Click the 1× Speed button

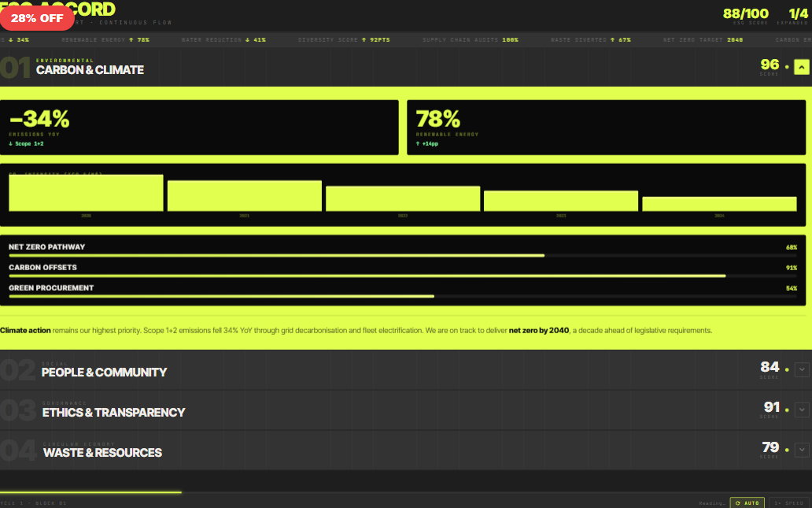coord(788,502)
